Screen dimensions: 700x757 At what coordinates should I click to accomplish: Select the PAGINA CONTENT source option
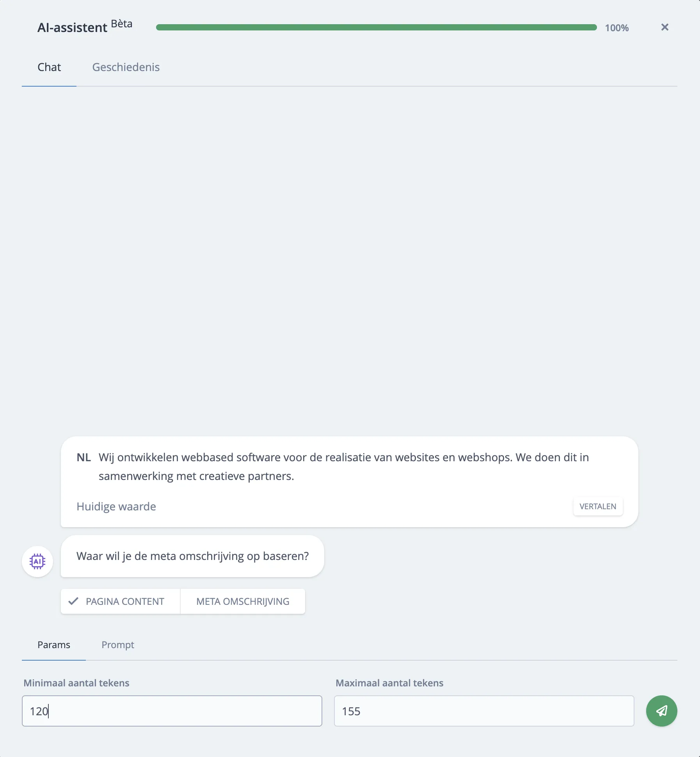120,601
